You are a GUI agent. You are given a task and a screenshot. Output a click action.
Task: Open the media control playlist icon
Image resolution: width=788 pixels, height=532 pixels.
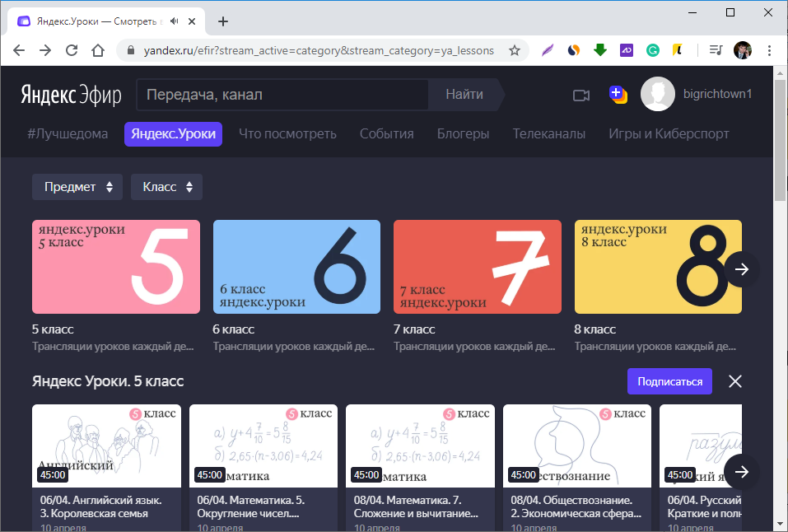click(x=716, y=50)
